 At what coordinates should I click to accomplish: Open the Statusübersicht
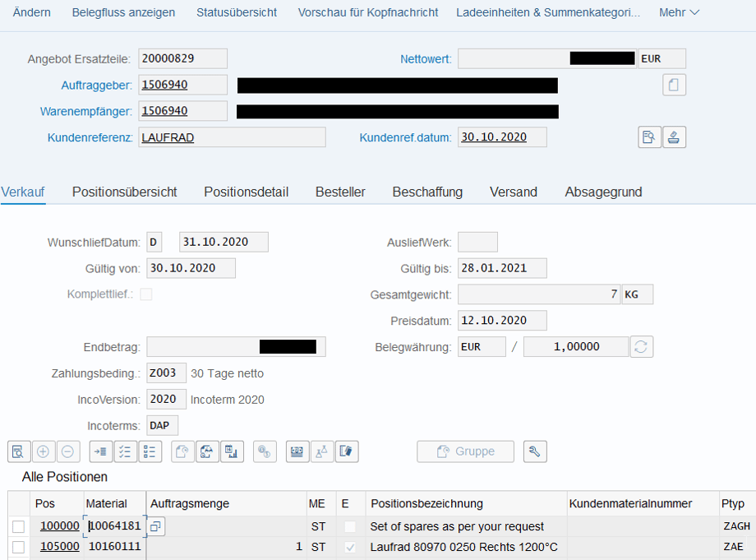[237, 12]
